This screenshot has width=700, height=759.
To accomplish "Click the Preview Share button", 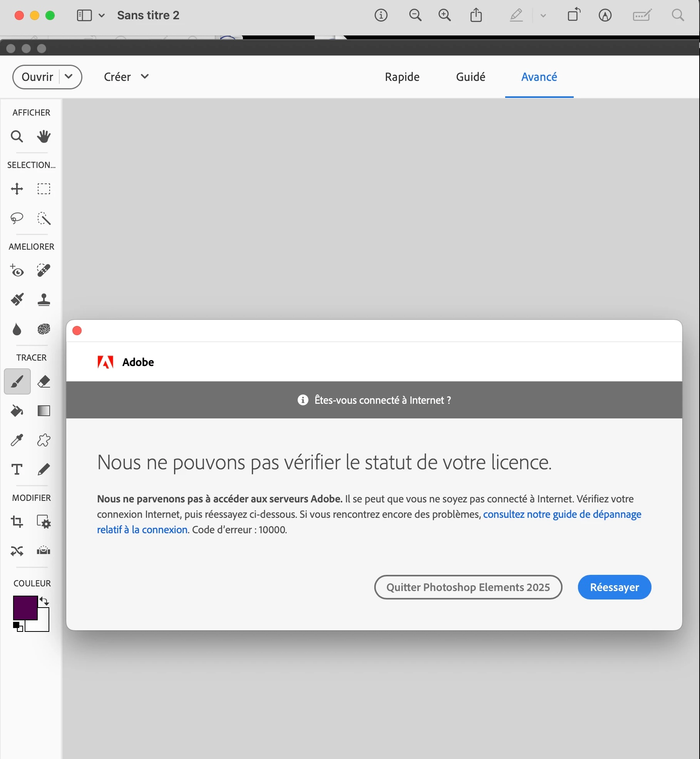I will click(476, 15).
